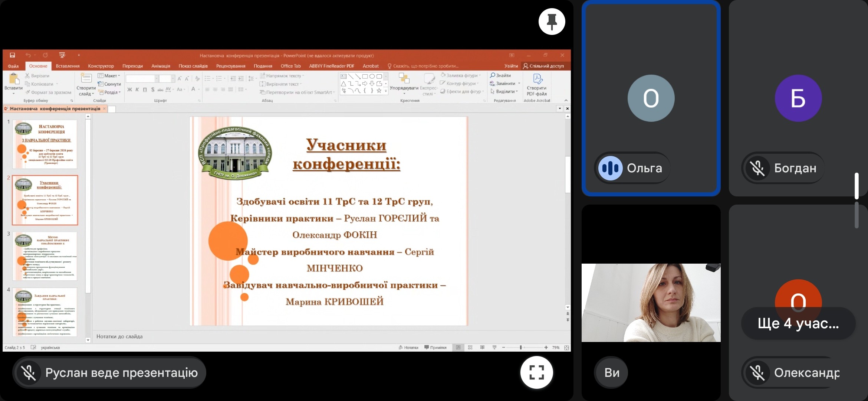Viewport: 868px width, 401px height.
Task: Tap the 'Ще 4 учас…' more participants button
Action: [798, 323]
